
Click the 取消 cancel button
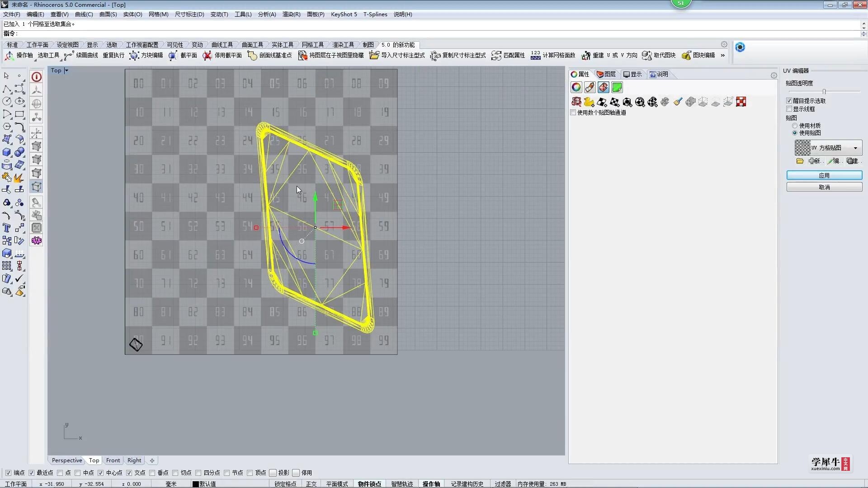[x=824, y=187]
